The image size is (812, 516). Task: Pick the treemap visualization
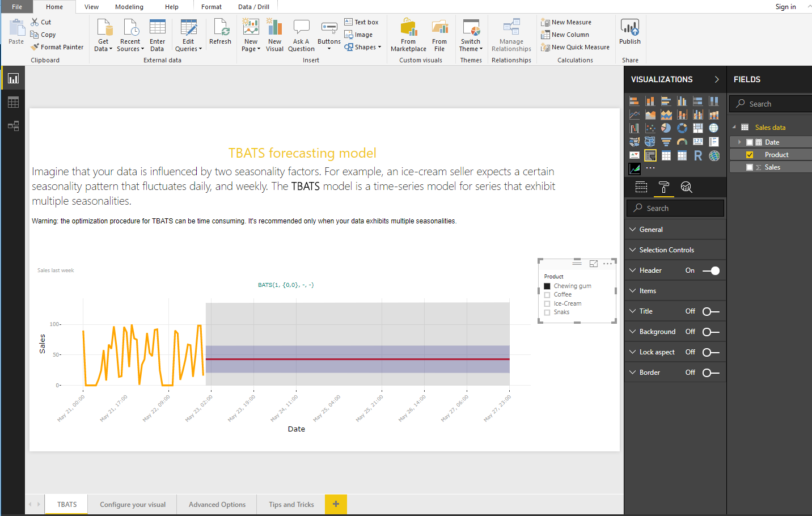point(698,128)
